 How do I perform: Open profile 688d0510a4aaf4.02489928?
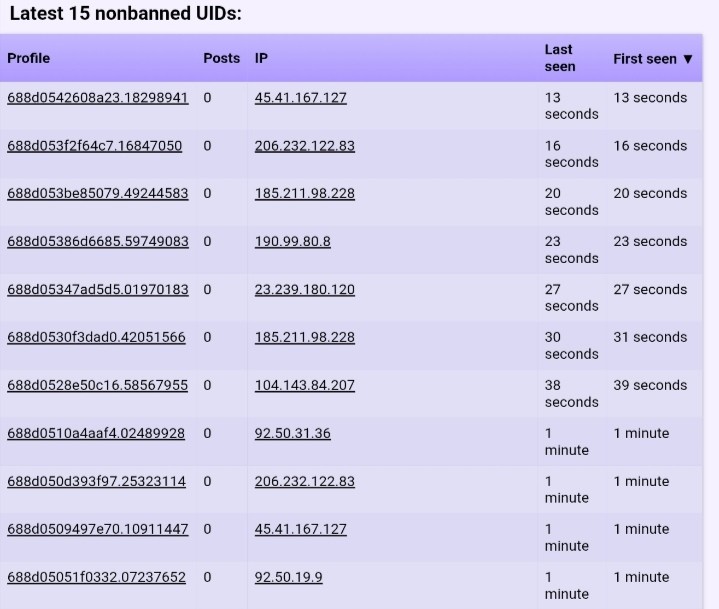[x=96, y=434]
